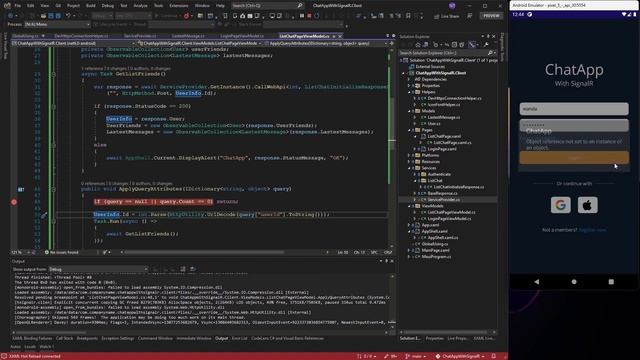Open the Show output from Debug dropdown
Image resolution: width=640 pixels, height=360 pixels.
point(98,269)
